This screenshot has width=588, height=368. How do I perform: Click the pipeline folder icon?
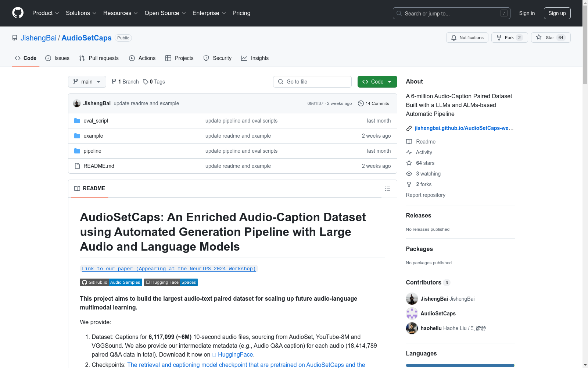77,151
